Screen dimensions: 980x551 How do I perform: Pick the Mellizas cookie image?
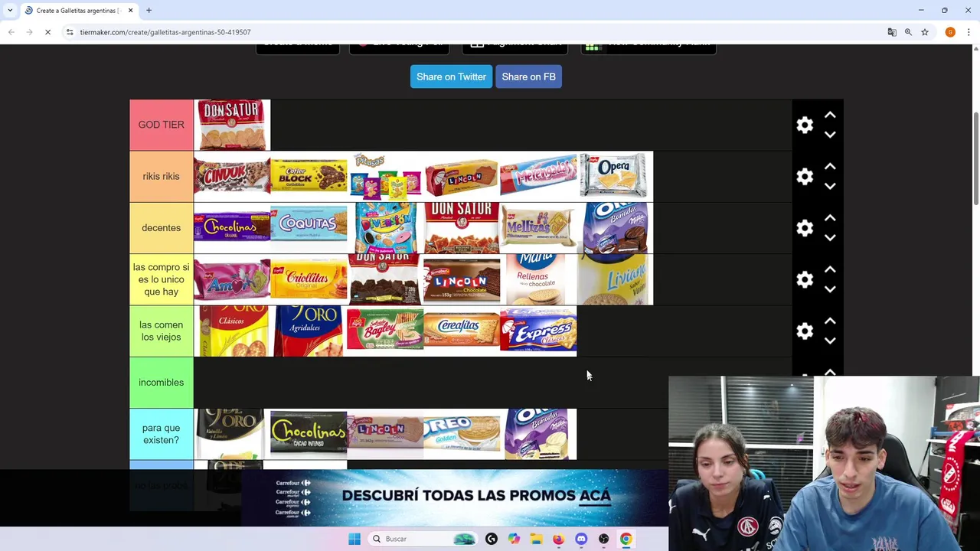(538, 228)
